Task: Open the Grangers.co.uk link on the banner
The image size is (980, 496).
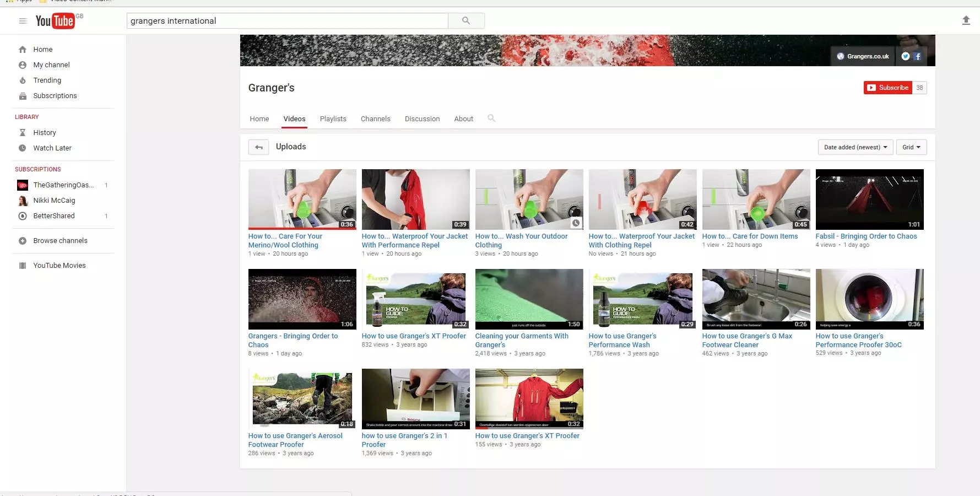Action: [862, 56]
